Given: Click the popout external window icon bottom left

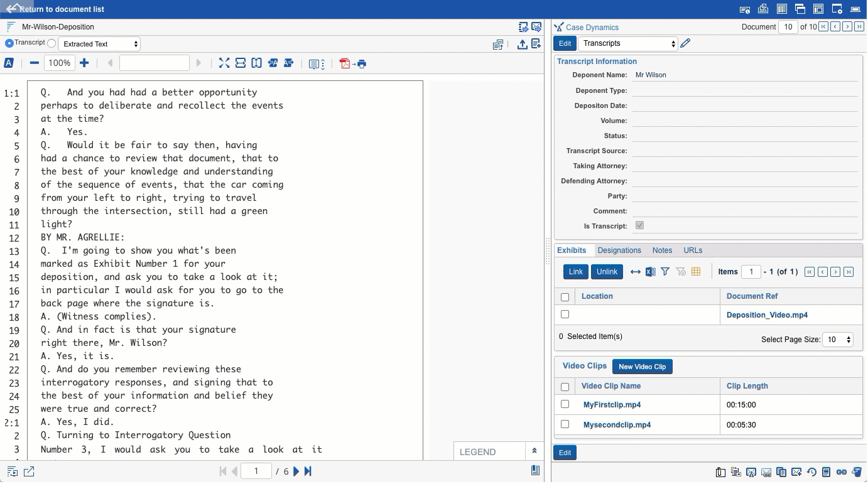Looking at the screenshot, I should (29, 471).
